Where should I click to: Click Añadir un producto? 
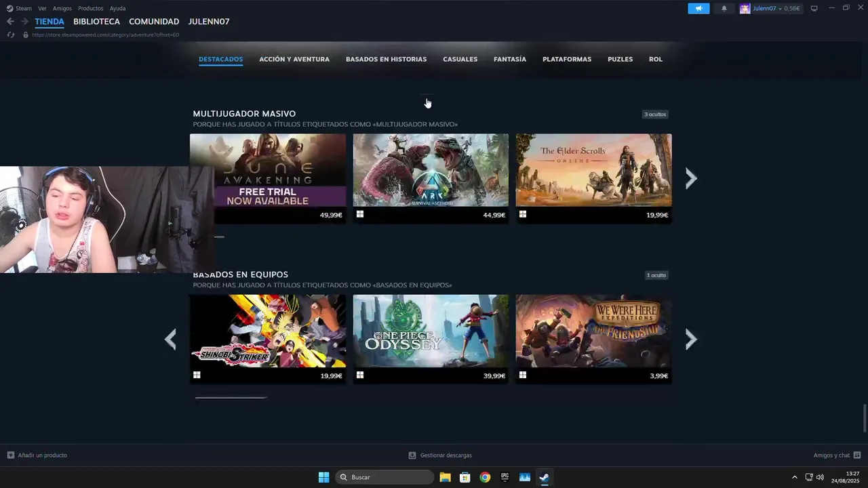pyautogui.click(x=37, y=455)
